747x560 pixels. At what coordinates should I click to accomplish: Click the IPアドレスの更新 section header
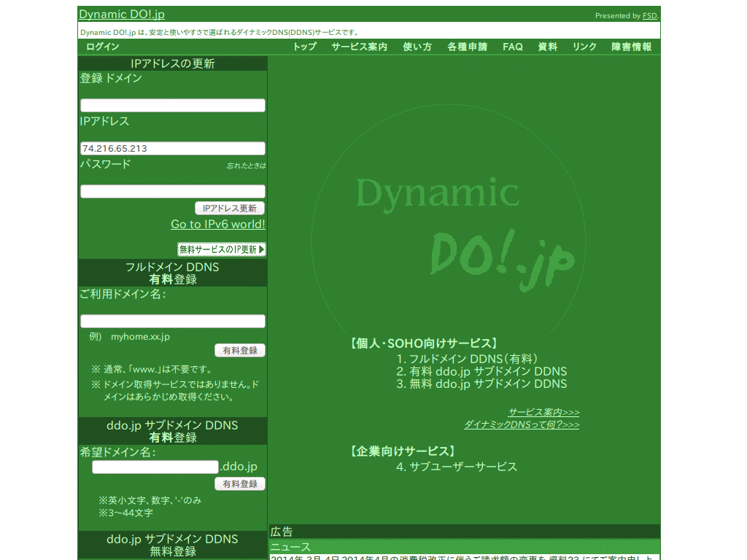(x=172, y=63)
